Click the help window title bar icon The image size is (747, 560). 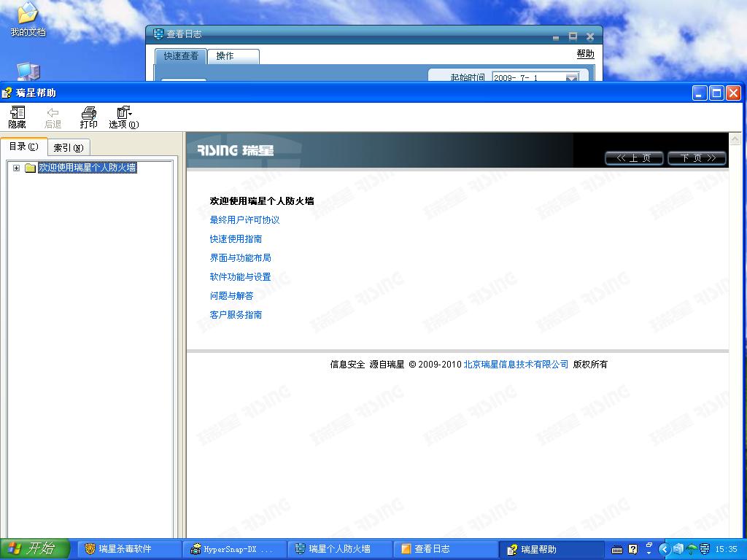(x=7, y=93)
